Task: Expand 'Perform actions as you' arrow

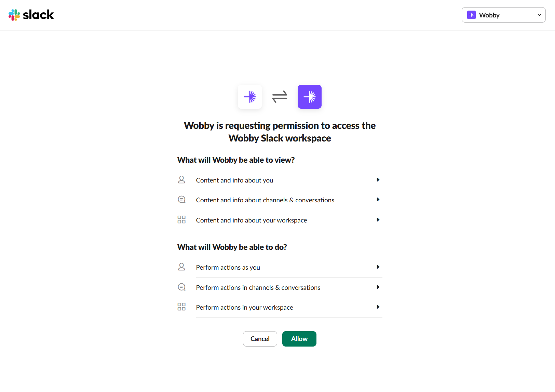Action: (378, 267)
